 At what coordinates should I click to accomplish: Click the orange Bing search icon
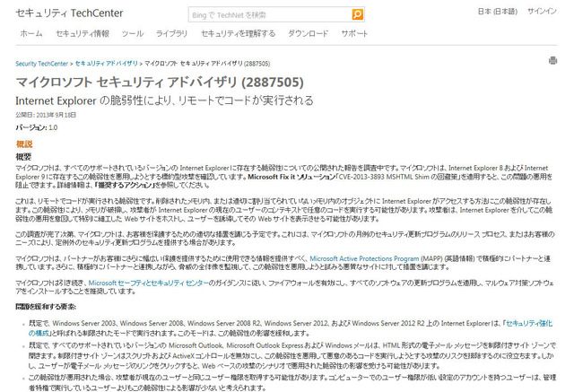(357, 14)
